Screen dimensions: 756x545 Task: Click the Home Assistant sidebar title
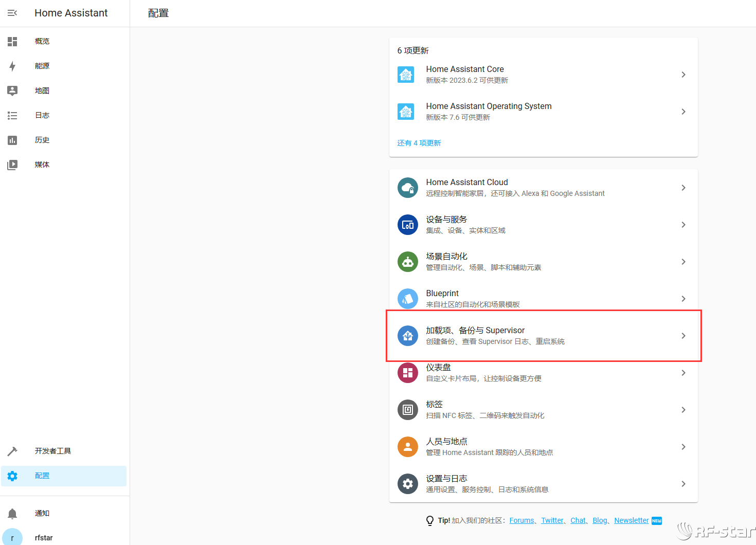(x=71, y=13)
